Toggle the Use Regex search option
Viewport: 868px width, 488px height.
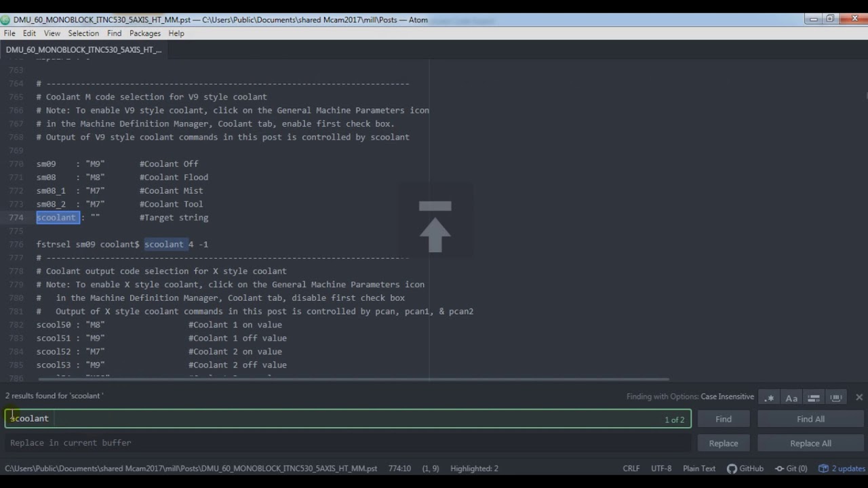click(x=769, y=398)
